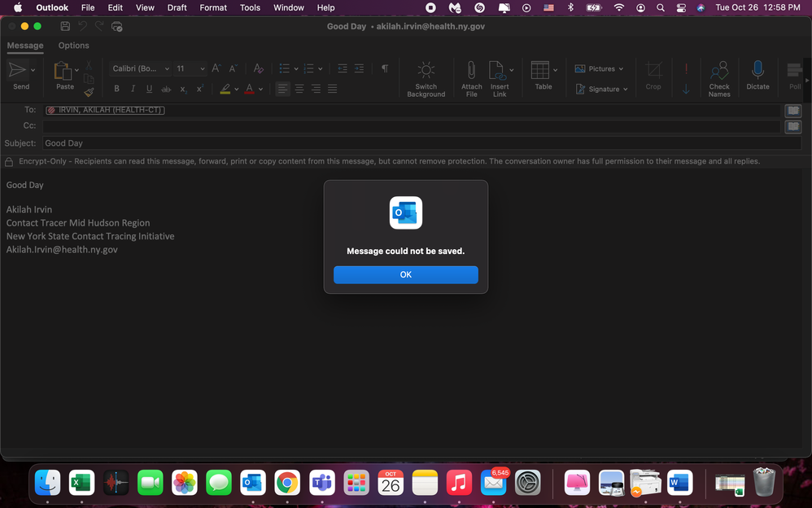The height and width of the screenshot is (508, 812).
Task: Click the save icon in title bar
Action: [65, 27]
